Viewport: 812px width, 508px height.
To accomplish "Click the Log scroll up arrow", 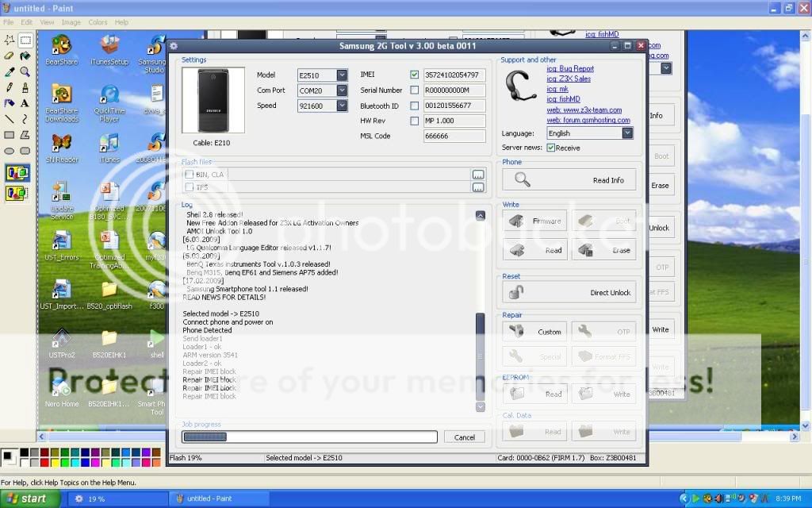I will pyautogui.click(x=480, y=215).
